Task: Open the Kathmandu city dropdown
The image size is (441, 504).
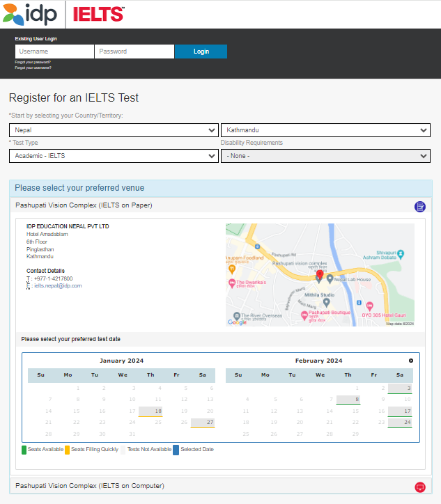Action: pyautogui.click(x=325, y=130)
